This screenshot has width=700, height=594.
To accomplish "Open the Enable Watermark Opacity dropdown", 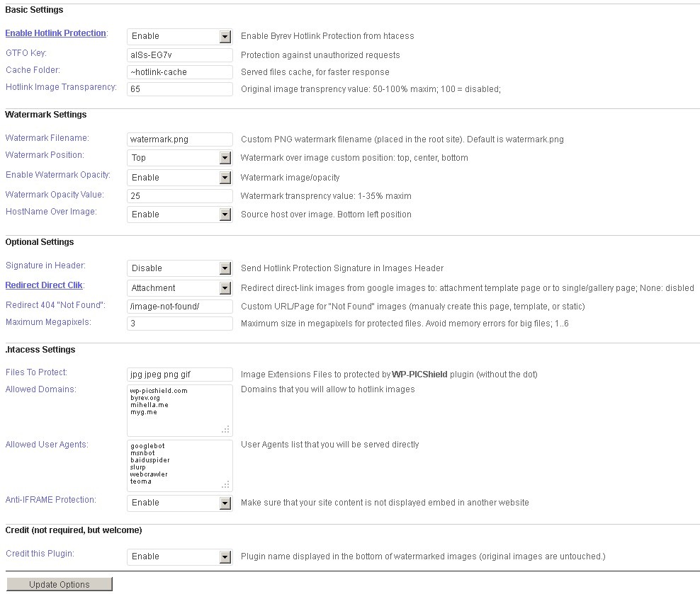I will point(179,178).
